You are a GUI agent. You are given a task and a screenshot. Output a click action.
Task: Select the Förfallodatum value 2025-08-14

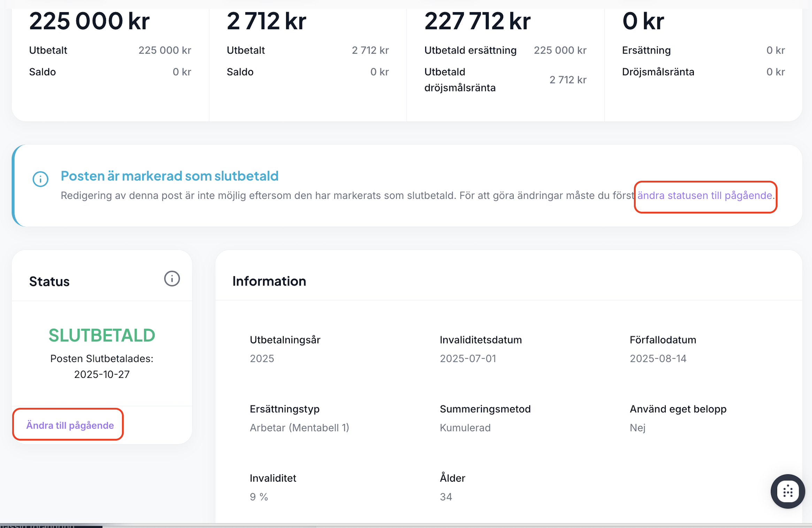658,358
